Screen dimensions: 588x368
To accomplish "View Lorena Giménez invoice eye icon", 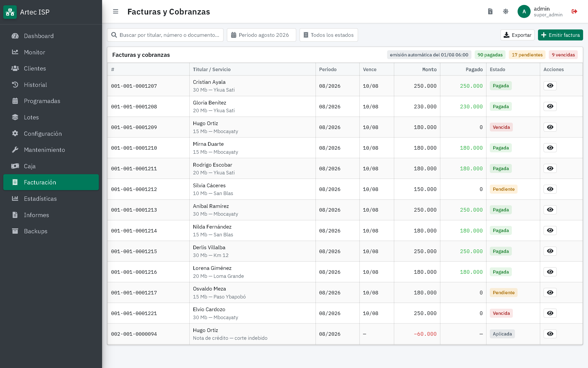I will (550, 272).
